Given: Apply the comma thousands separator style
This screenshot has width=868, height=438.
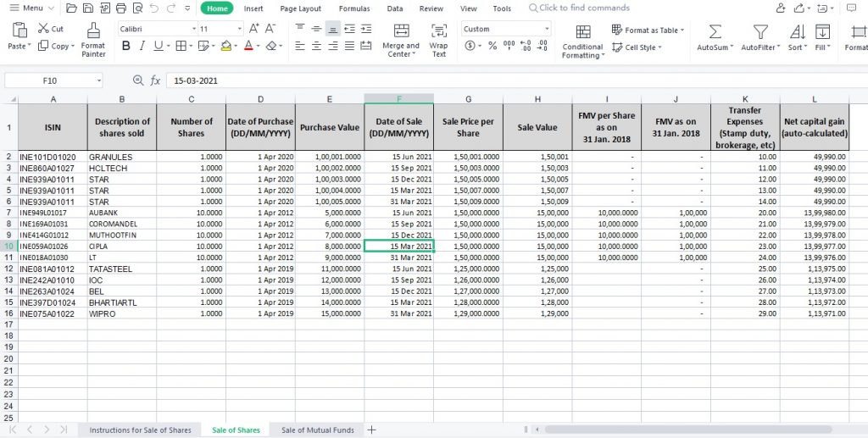Looking at the screenshot, I should [509, 46].
